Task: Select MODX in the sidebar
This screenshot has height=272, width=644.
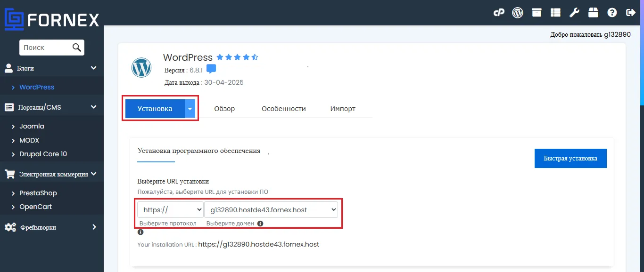Action: [29, 140]
